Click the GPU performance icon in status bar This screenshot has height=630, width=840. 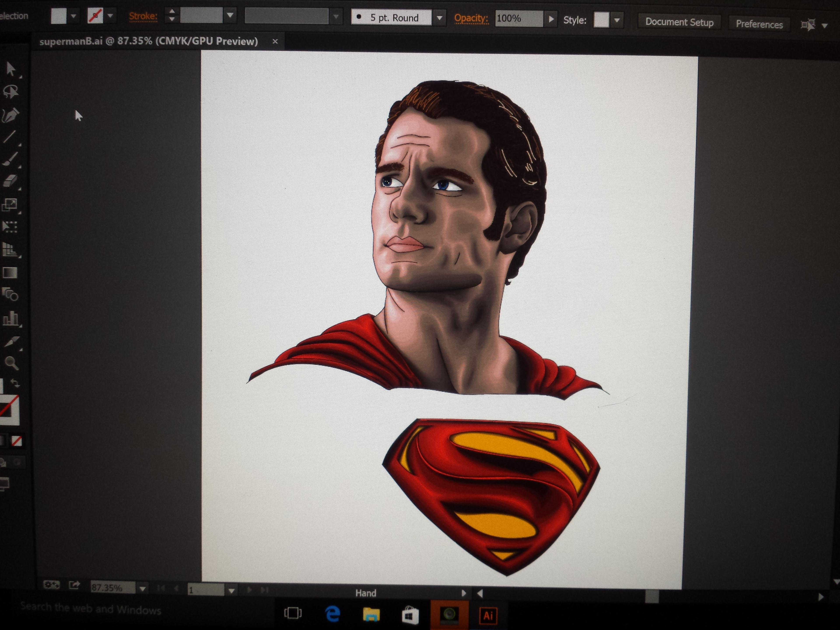coord(51,584)
